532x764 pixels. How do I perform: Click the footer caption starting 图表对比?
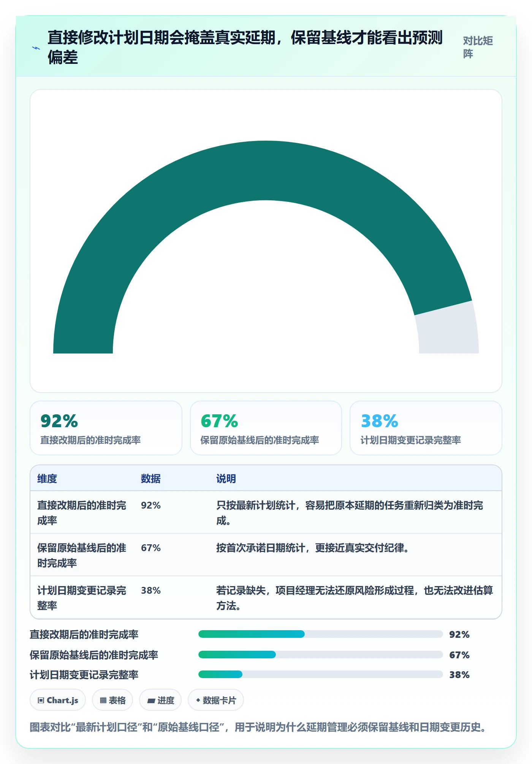click(x=258, y=727)
